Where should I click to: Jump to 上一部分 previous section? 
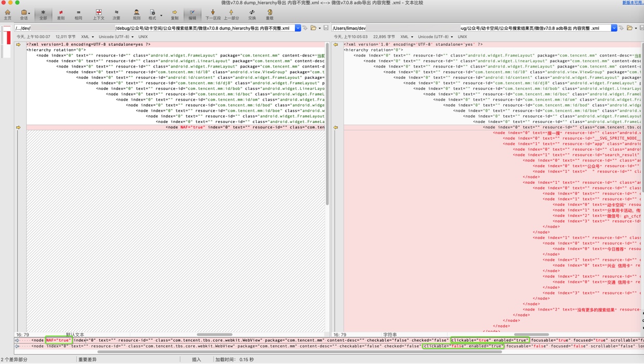(231, 15)
